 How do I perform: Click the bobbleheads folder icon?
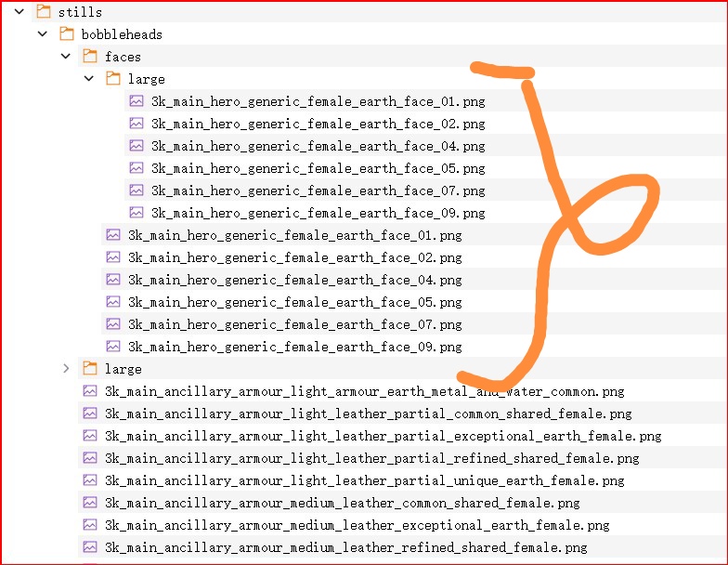(x=66, y=34)
